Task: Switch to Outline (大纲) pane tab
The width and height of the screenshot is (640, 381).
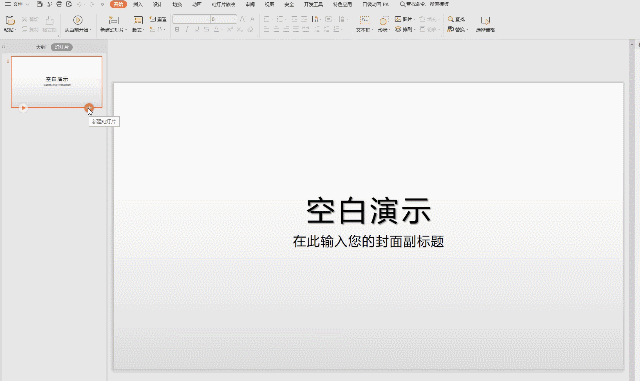Action: tap(40, 47)
